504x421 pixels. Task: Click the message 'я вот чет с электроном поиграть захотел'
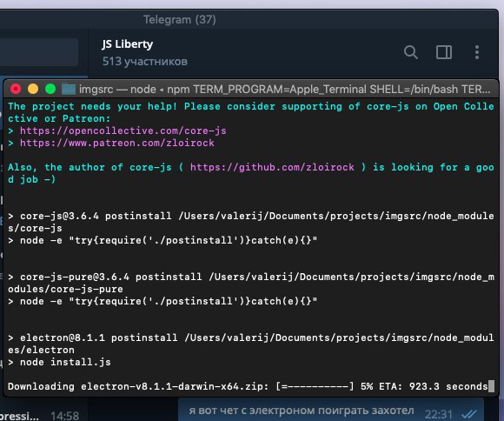tap(302, 411)
